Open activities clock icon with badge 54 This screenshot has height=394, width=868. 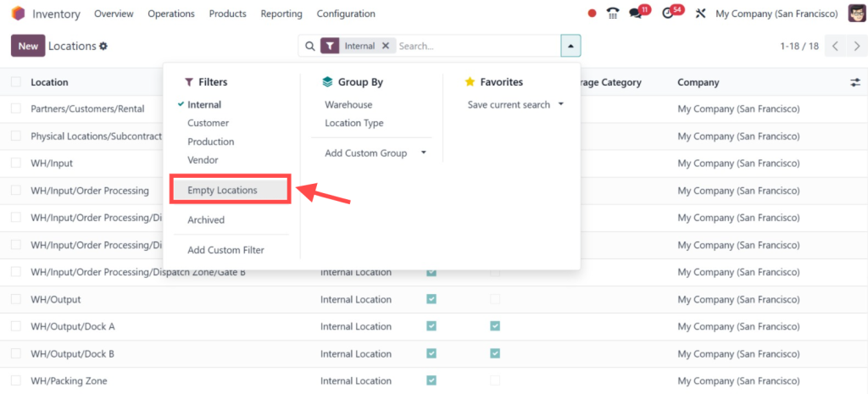tap(668, 14)
